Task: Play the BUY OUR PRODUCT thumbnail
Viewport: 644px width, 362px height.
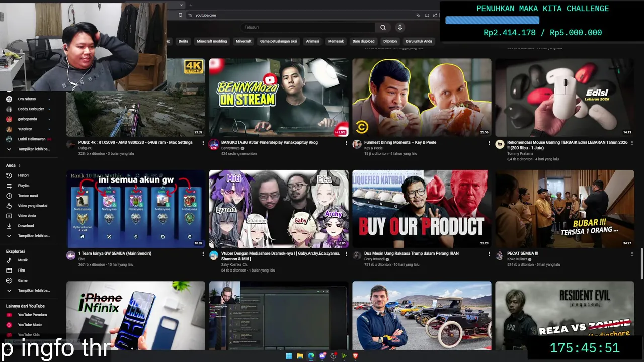Action: (422, 209)
